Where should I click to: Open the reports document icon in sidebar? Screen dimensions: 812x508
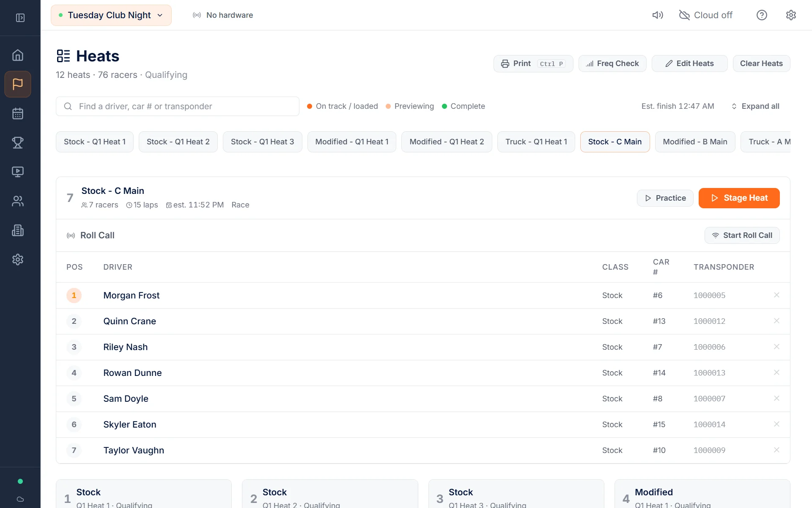[x=18, y=230]
